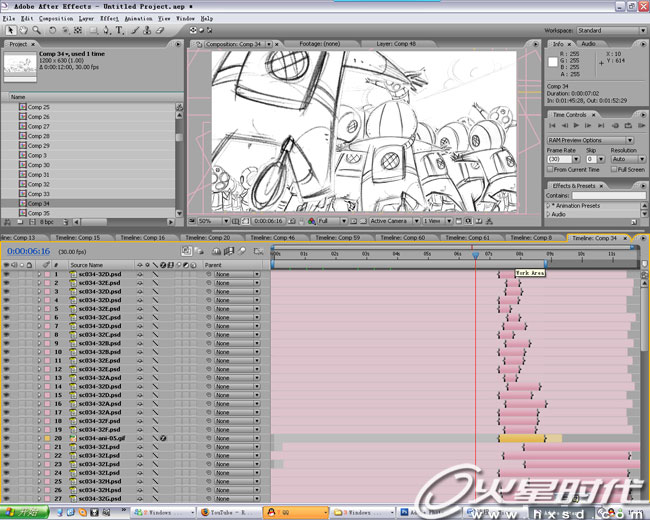Open the Layer menu
The width and height of the screenshot is (650, 520).
(86, 19)
